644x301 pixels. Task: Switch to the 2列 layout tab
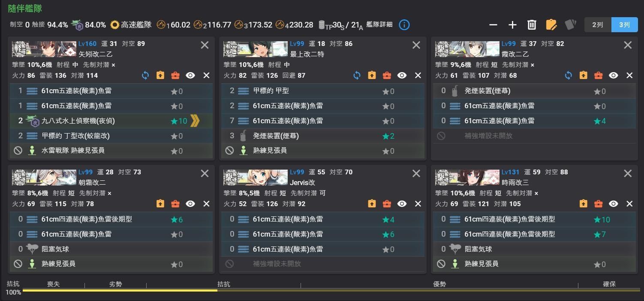pos(598,25)
